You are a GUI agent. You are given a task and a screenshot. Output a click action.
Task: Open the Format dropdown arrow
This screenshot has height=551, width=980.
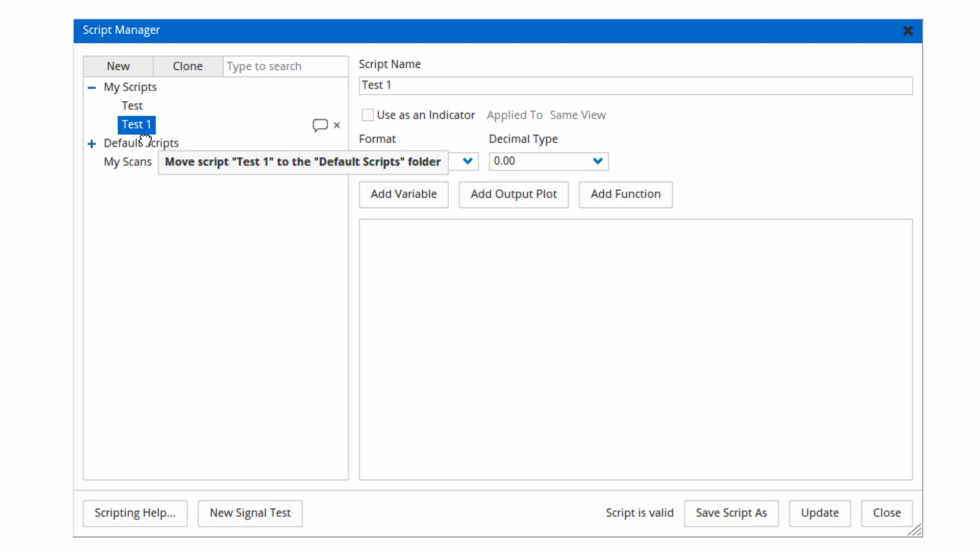[468, 161]
